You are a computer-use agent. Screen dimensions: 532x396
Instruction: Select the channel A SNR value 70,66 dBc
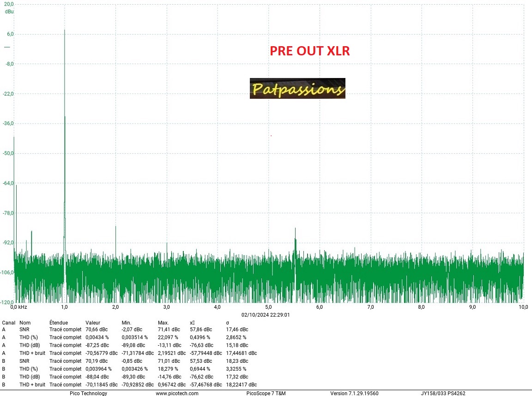pos(97,330)
